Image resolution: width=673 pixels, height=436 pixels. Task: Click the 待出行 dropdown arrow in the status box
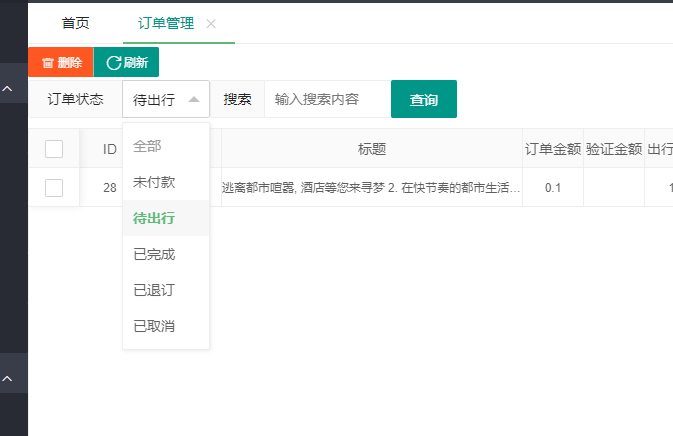click(194, 100)
